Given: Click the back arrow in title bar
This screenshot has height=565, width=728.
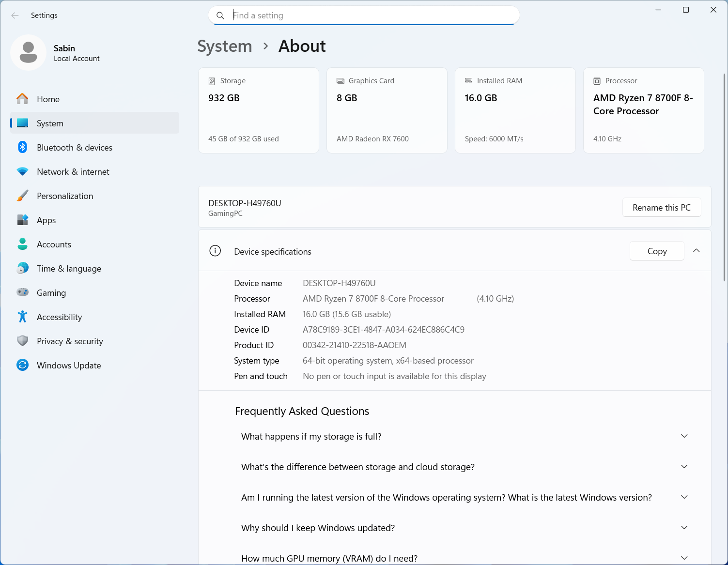Looking at the screenshot, I should [x=15, y=15].
